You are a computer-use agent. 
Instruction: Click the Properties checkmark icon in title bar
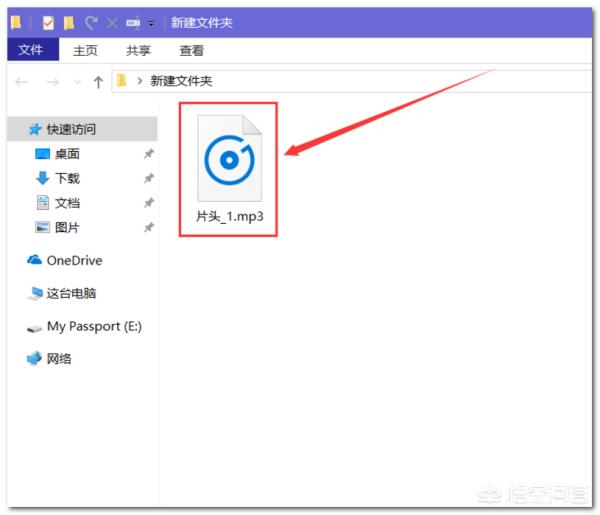(48, 23)
